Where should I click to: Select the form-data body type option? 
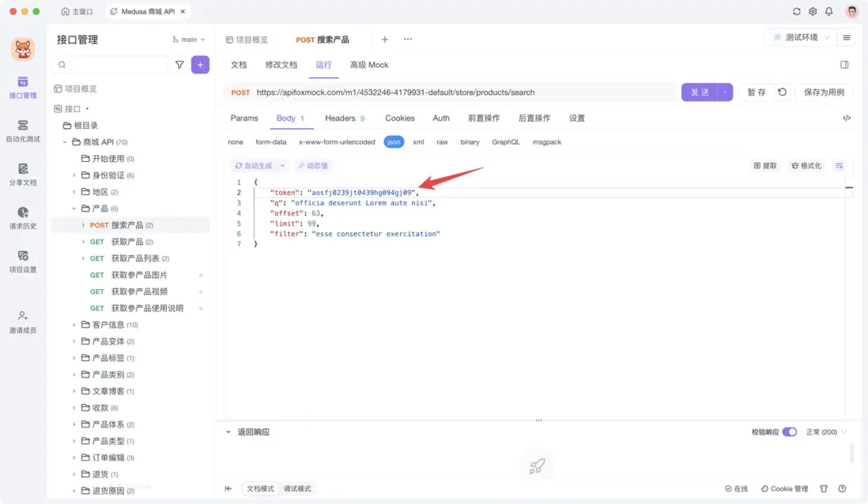[273, 141]
